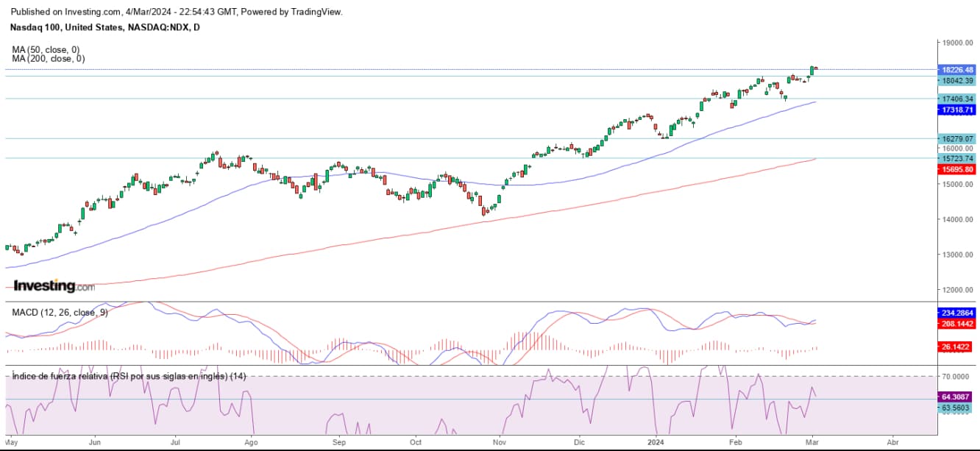
Task: Click the MACD signal value tag 208.1442
Action: click(x=957, y=324)
